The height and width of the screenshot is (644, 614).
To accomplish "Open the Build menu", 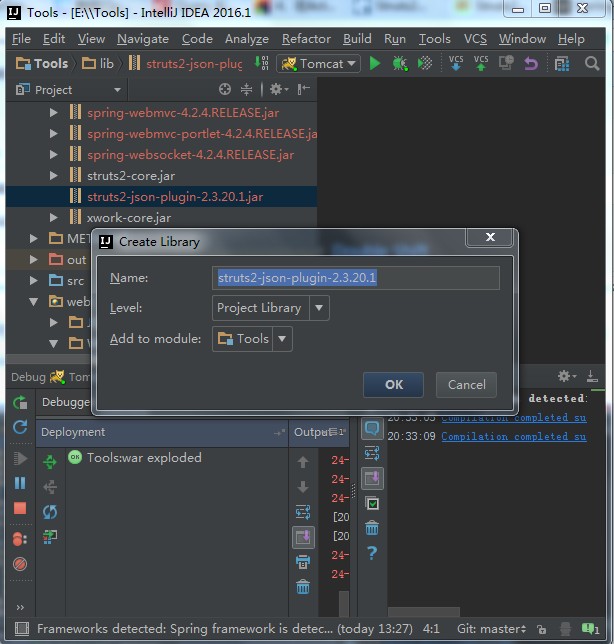I will pyautogui.click(x=357, y=39).
